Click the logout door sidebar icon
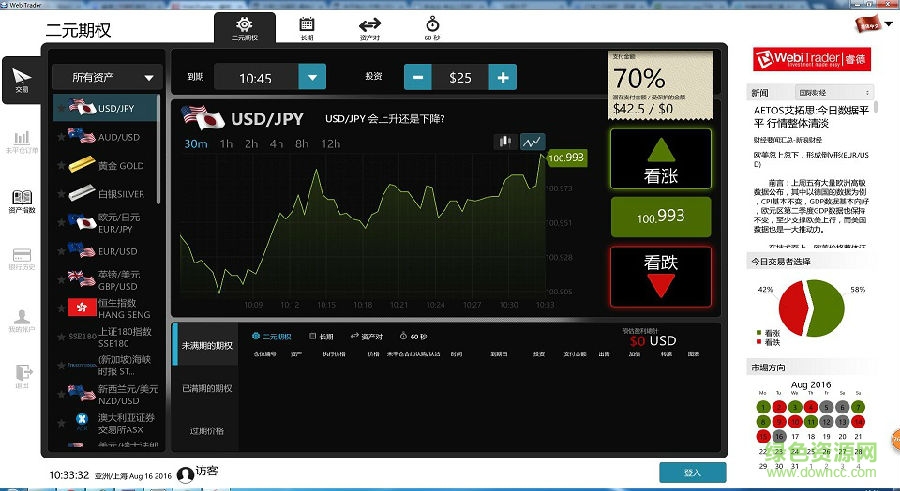This screenshot has width=900, height=491. [x=23, y=377]
